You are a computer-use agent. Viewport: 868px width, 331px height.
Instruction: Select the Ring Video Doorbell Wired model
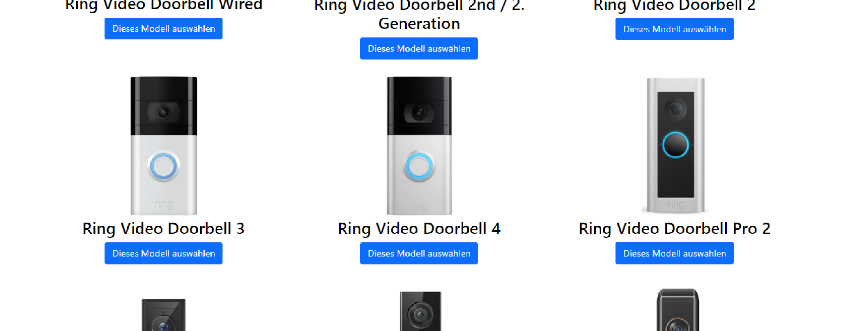tap(163, 29)
